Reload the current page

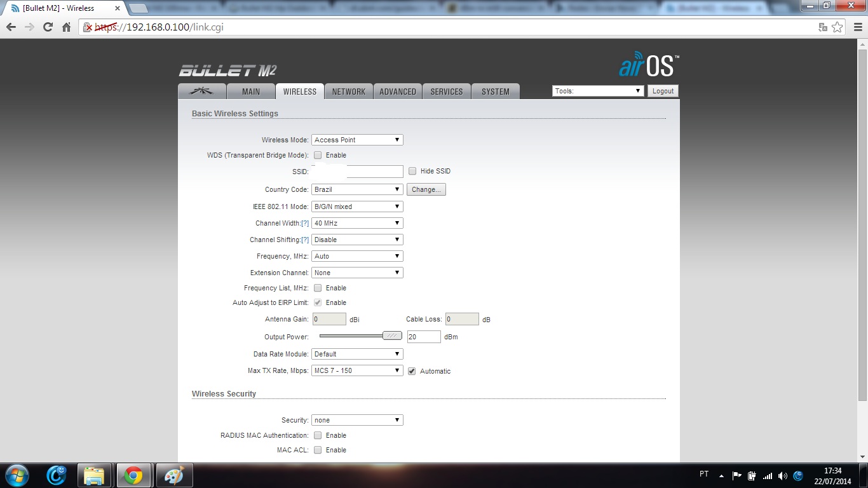click(x=48, y=27)
